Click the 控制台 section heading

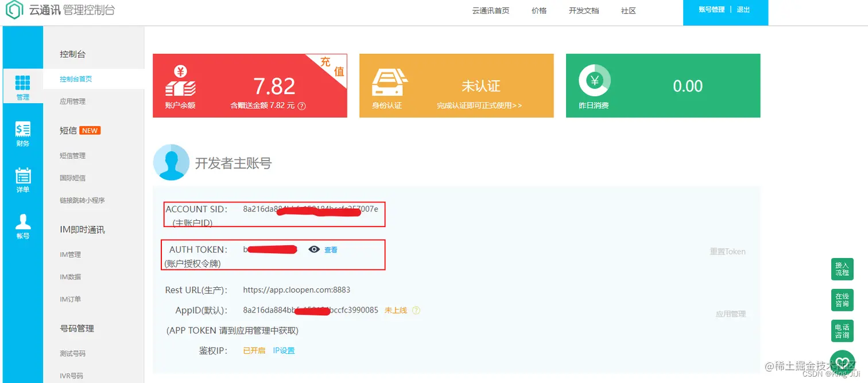pyautogui.click(x=73, y=54)
